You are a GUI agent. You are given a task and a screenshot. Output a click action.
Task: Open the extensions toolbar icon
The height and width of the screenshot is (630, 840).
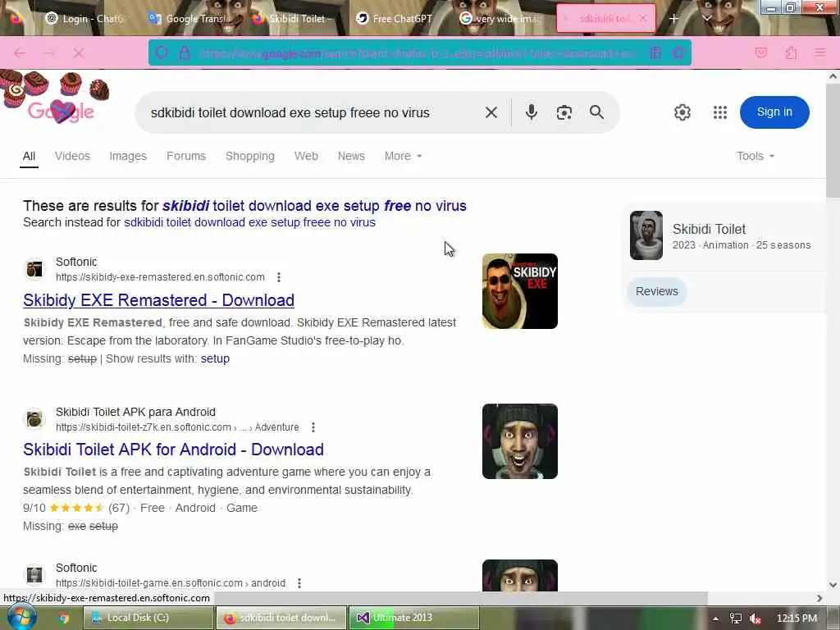tap(791, 52)
